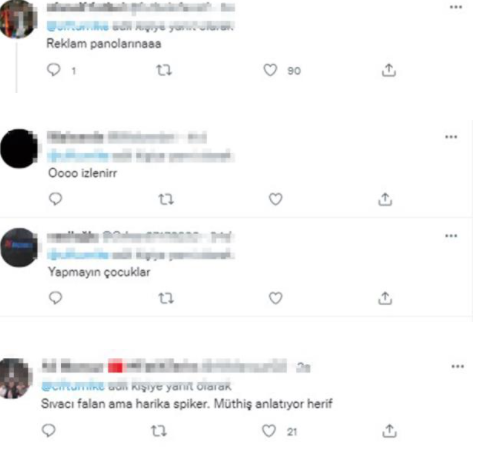The image size is (486, 470).
Task: Retweet the "Yapmayın çocuklar" tweet
Action: click(x=166, y=298)
